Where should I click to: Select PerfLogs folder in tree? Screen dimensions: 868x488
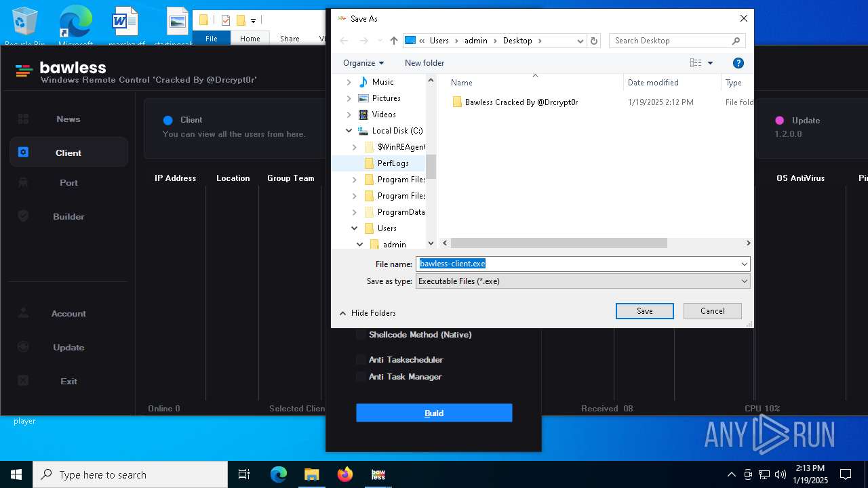click(393, 163)
